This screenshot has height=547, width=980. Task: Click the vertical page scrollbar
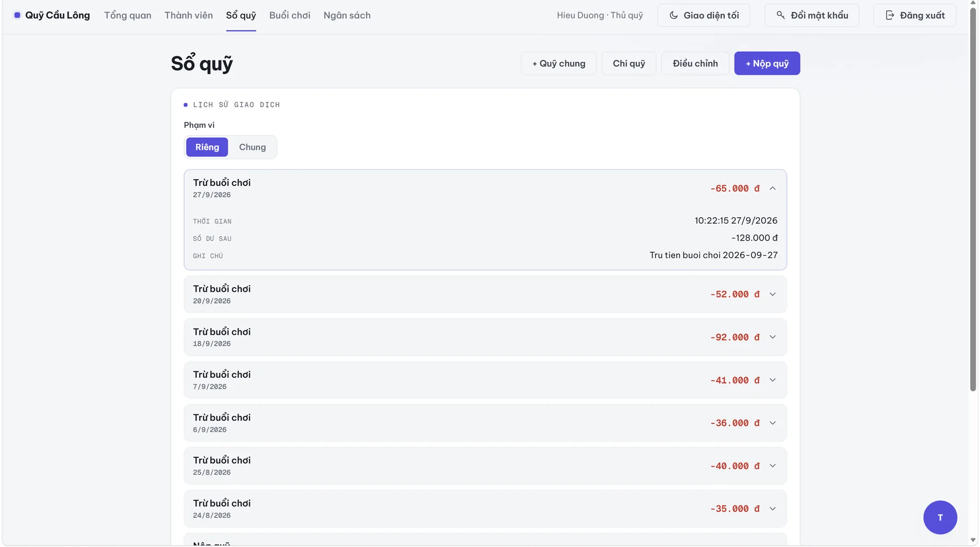(x=973, y=199)
